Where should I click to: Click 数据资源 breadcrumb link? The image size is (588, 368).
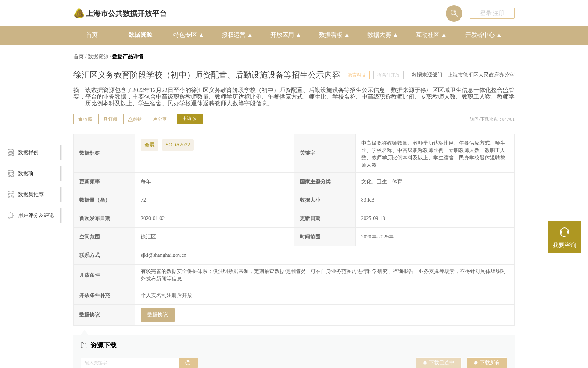[98, 57]
